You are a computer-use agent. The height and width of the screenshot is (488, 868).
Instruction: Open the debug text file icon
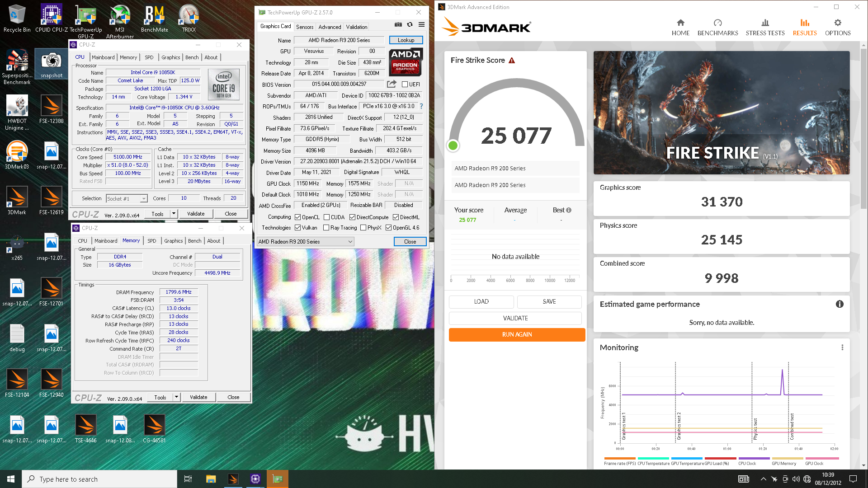click(17, 338)
